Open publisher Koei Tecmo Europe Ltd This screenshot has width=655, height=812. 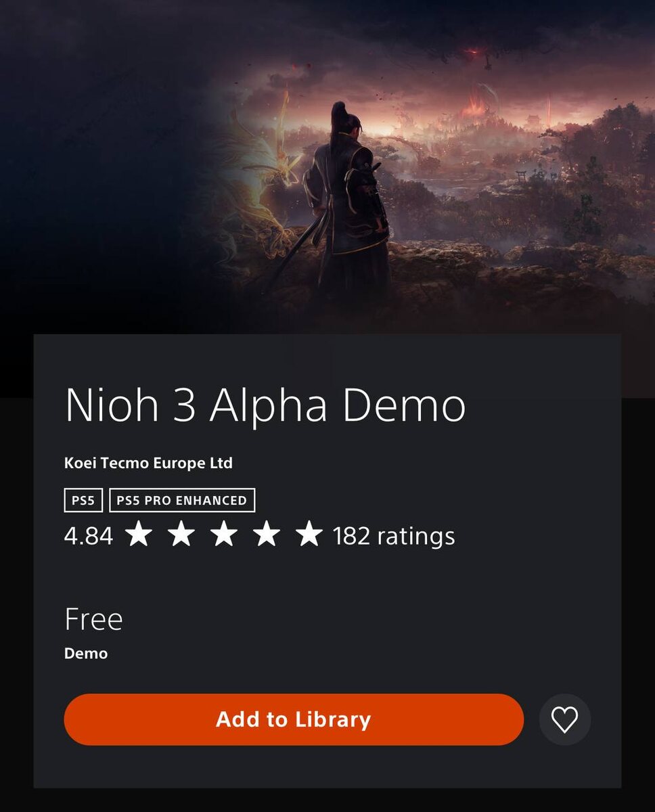click(148, 464)
